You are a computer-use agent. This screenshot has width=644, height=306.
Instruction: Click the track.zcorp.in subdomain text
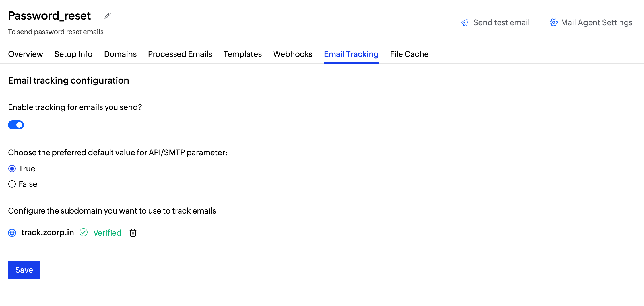[x=48, y=233]
